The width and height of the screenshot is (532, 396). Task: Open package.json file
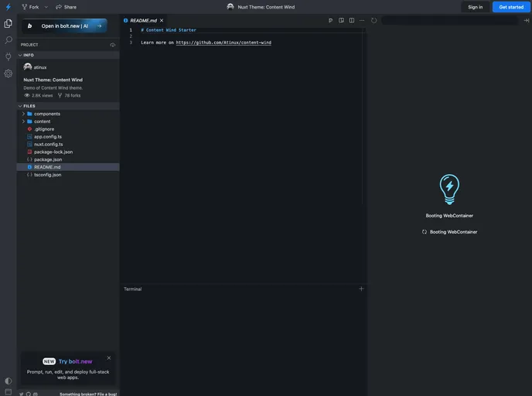pyautogui.click(x=68, y=159)
